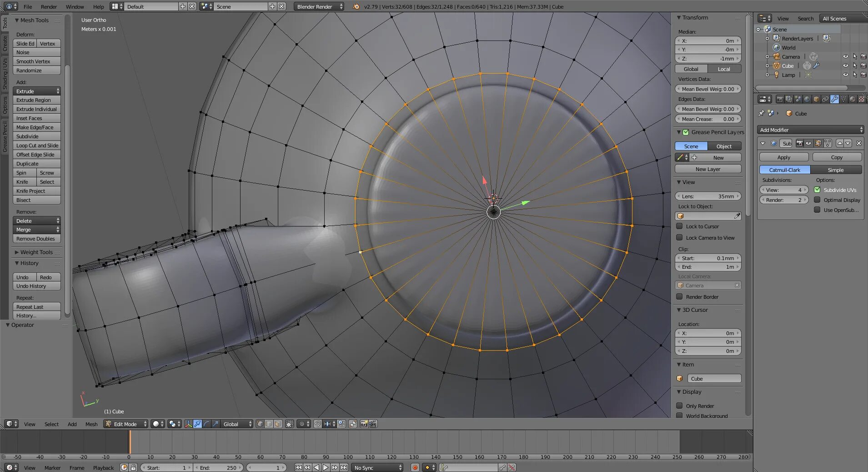Toggle Camera visibility eye in outliner
This screenshot has width=868, height=472.
[x=846, y=57]
